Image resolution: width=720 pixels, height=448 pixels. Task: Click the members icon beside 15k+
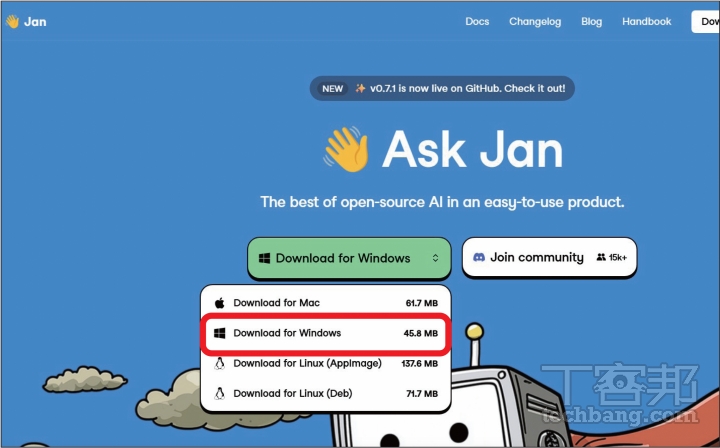click(601, 258)
